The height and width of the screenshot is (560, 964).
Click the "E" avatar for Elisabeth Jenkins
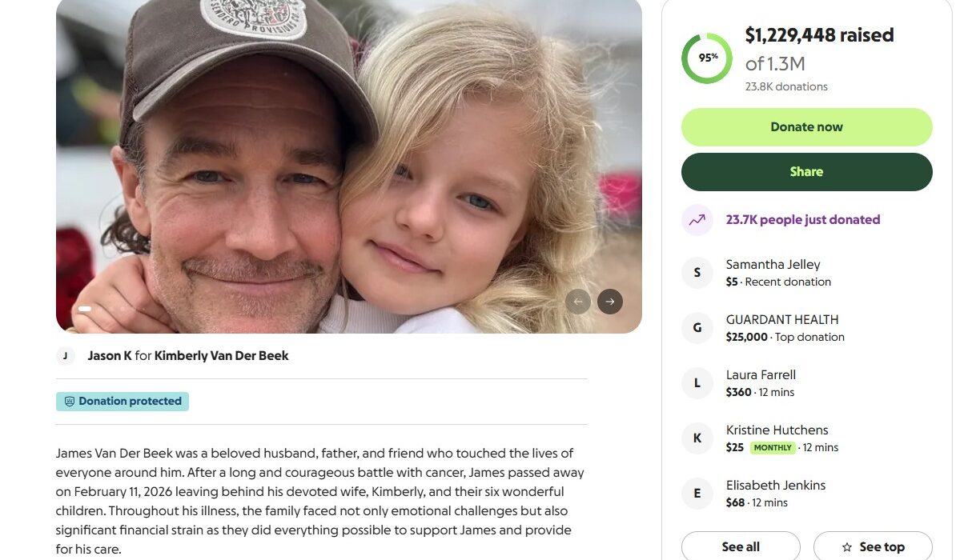pos(697,494)
